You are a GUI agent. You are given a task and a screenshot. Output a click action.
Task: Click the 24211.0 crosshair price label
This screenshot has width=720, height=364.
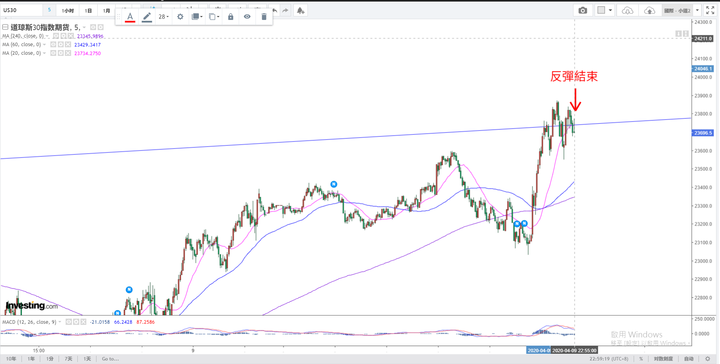pos(702,39)
